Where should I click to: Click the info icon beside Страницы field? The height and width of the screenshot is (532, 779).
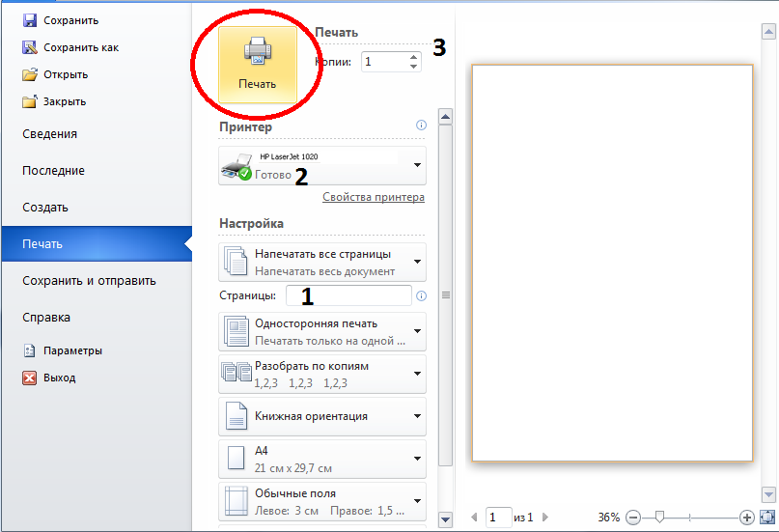421,296
